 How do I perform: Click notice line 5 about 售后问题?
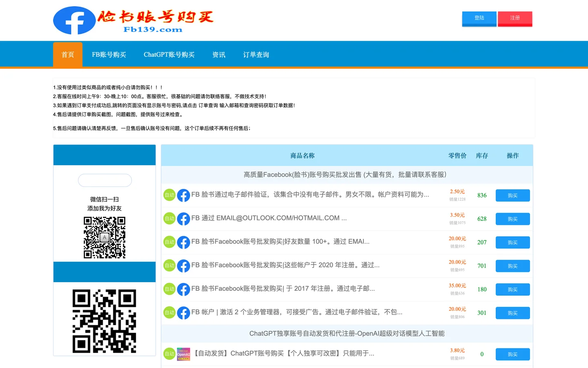coord(152,128)
